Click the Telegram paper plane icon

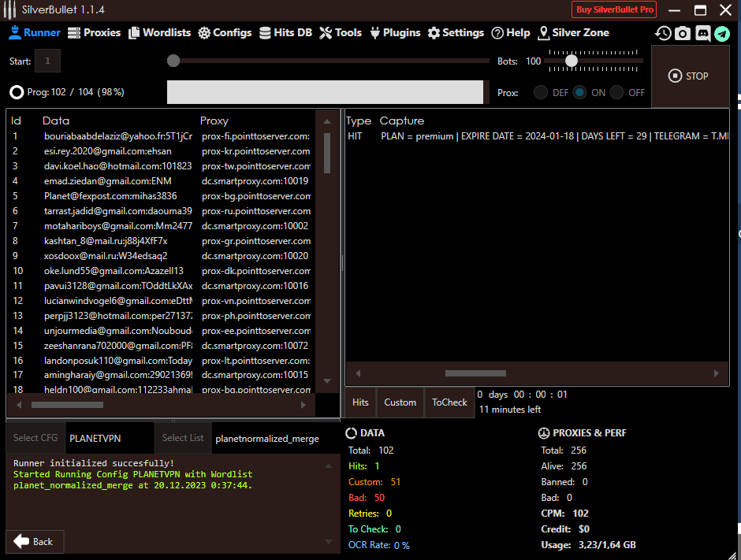(x=722, y=34)
